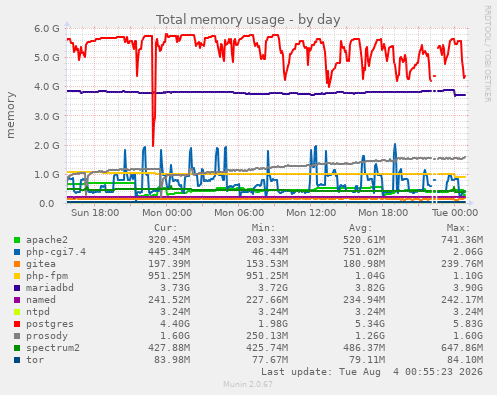This screenshot has height=395, width=497.
Task: Select the named legend label
Action: pos(41,300)
